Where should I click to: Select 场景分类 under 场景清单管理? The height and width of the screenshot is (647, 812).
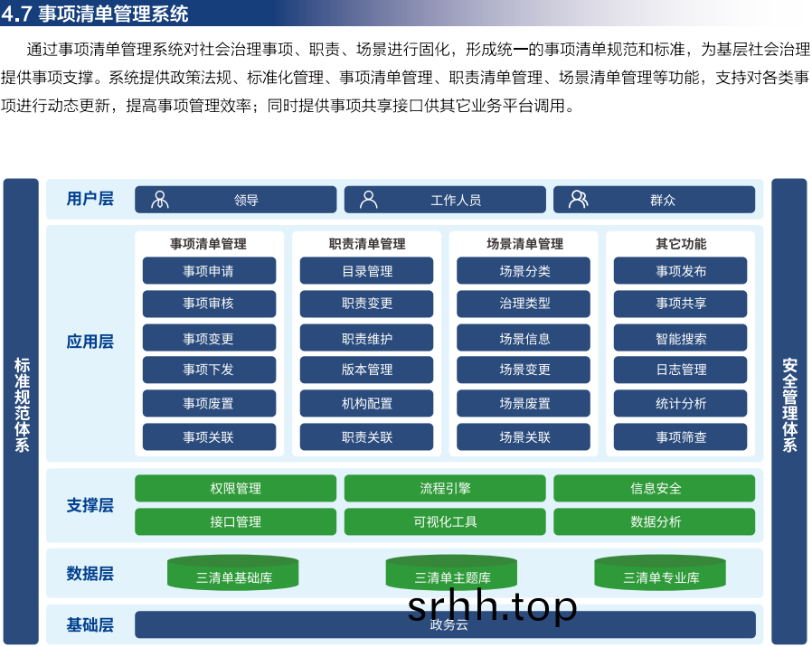pyautogui.click(x=524, y=271)
